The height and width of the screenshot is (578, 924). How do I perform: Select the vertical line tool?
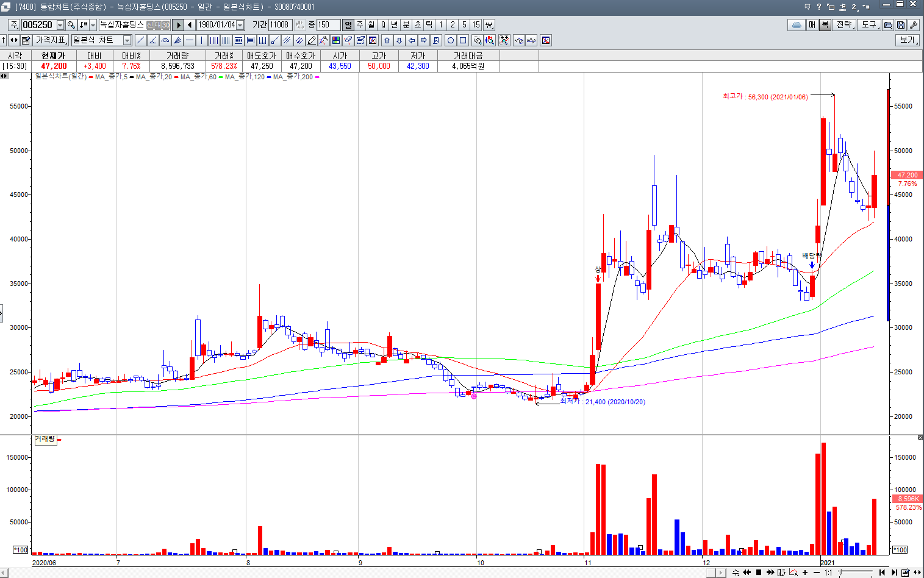coord(202,40)
